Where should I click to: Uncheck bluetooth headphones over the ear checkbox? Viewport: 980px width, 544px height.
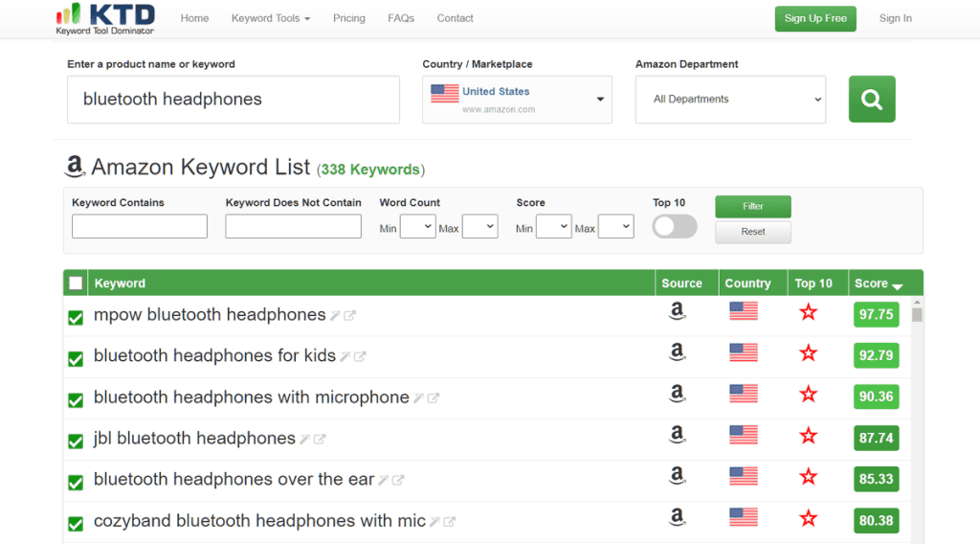click(76, 483)
